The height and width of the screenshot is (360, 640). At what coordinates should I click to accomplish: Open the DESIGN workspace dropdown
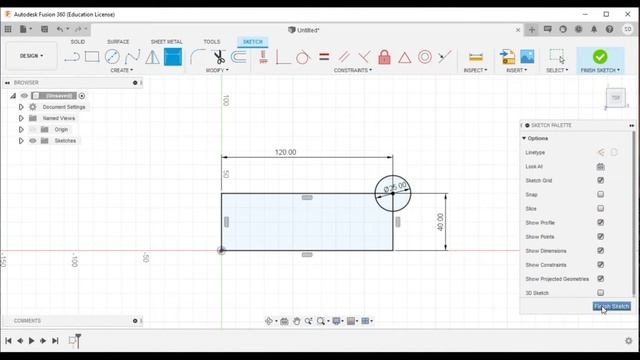[31, 56]
